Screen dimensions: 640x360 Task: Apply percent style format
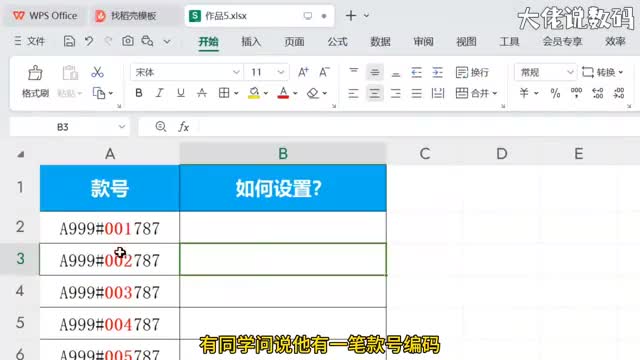click(555, 93)
